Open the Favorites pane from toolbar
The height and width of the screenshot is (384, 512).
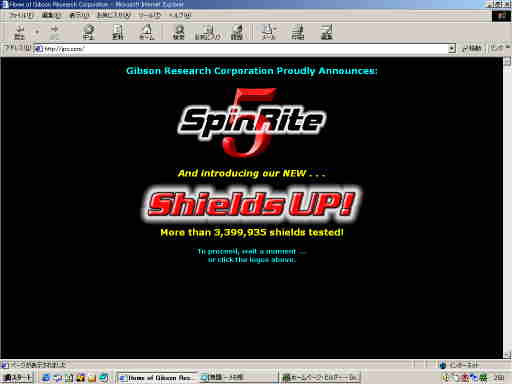[x=207, y=33]
